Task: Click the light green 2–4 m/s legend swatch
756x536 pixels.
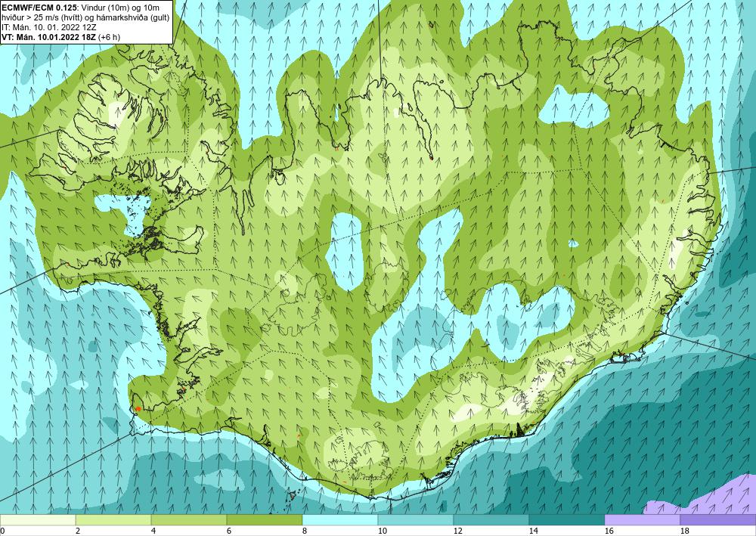Action: [113, 520]
